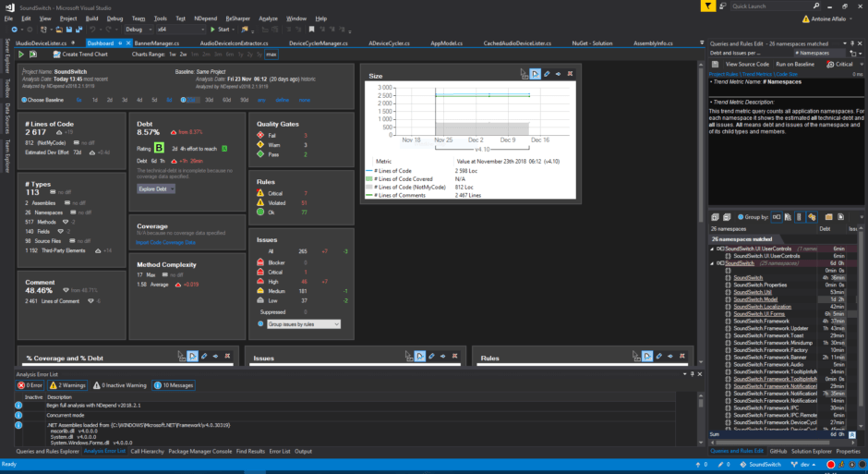This screenshot has height=474, width=868.
Task: Click collapse all icon in query results
Action: point(727,217)
